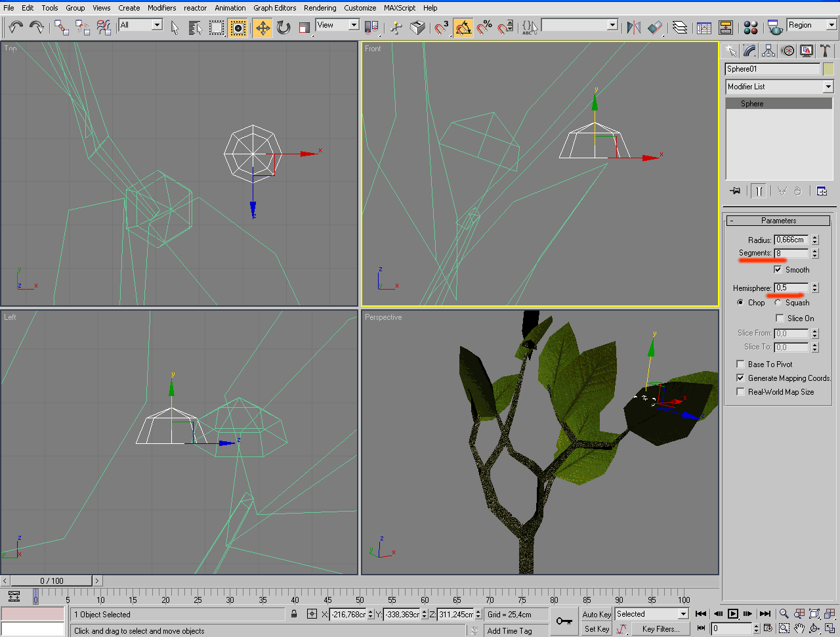Tick the Base To Pivot checkbox
Screen dimensions: 840x637
click(740, 364)
